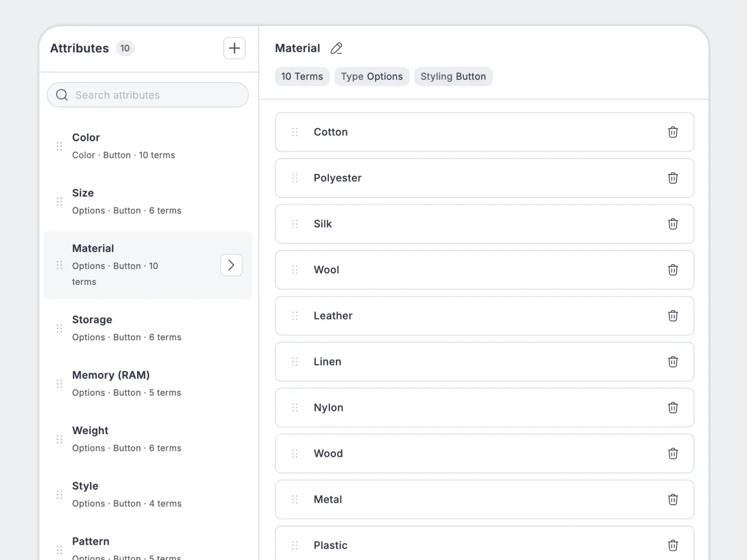Delete the Plastic term
The height and width of the screenshot is (560, 747).
coord(673,545)
